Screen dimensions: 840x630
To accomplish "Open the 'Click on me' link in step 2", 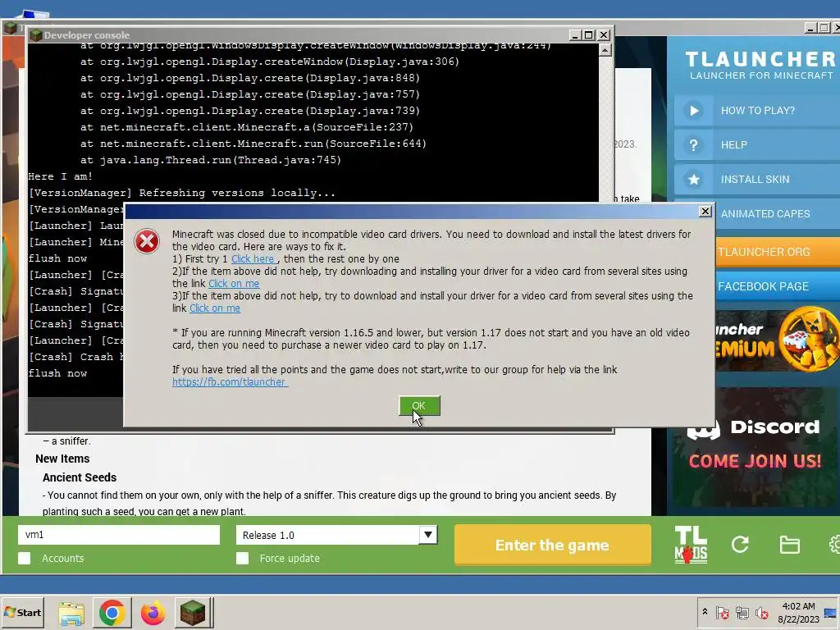I will [x=234, y=283].
